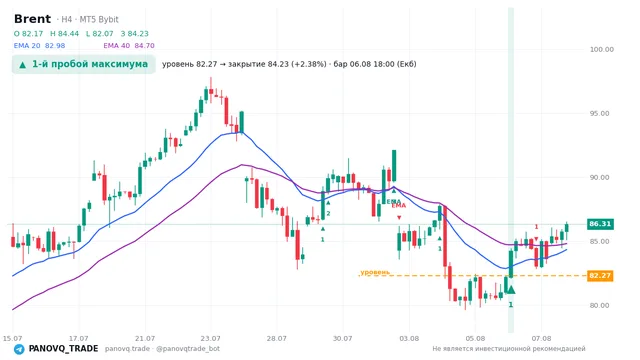Viewport: 640px width, 360px height.
Task: Click the '30.07' date axis label
Action: click(x=342, y=339)
